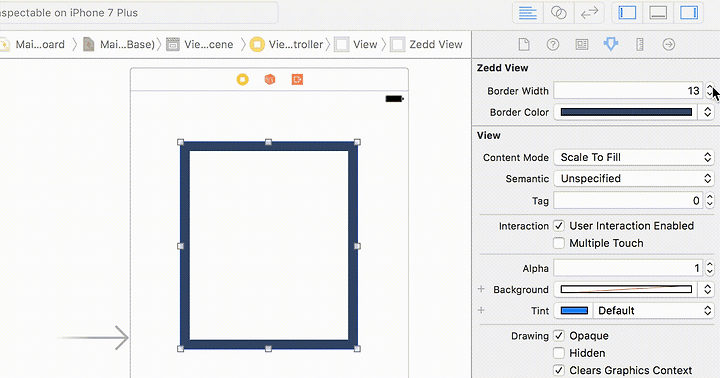
Task: Toggle the Debug area panel
Action: click(x=658, y=13)
